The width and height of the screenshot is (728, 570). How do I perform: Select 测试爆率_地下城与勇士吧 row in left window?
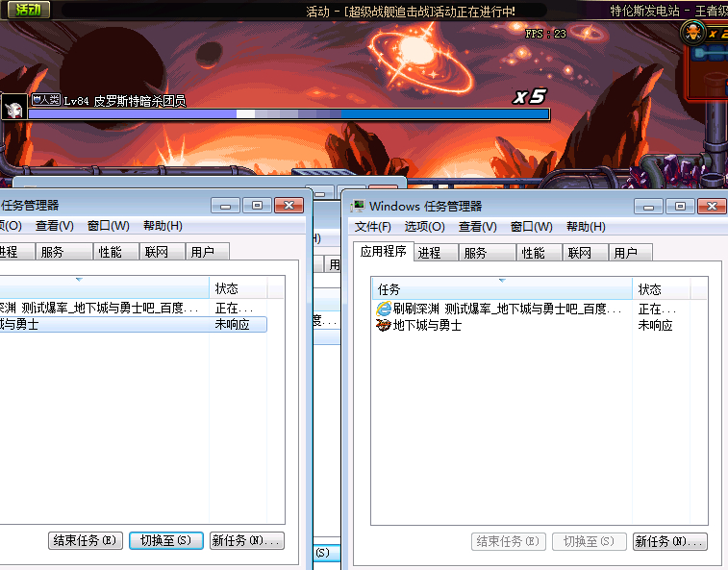[x=134, y=308]
